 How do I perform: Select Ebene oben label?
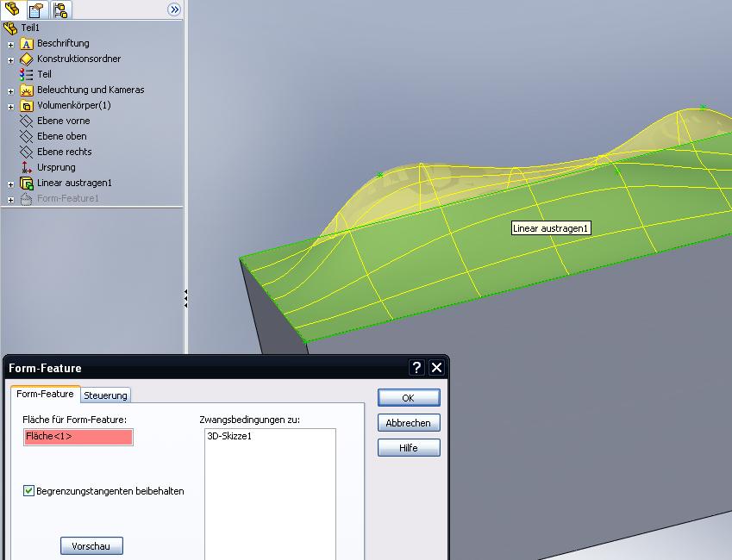pyautogui.click(x=61, y=136)
